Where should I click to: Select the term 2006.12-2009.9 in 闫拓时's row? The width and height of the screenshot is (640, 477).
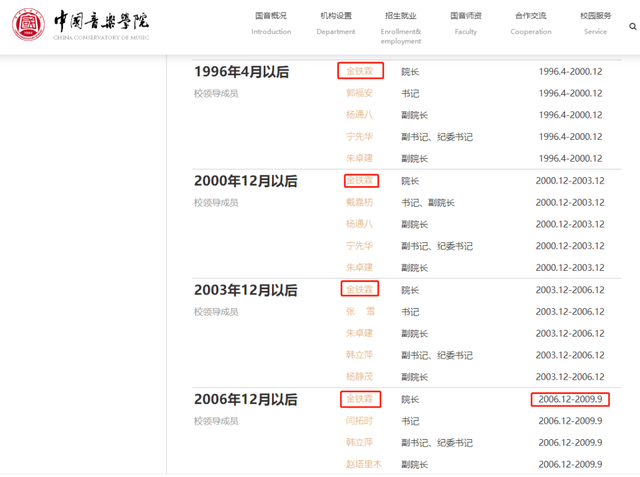click(x=570, y=421)
